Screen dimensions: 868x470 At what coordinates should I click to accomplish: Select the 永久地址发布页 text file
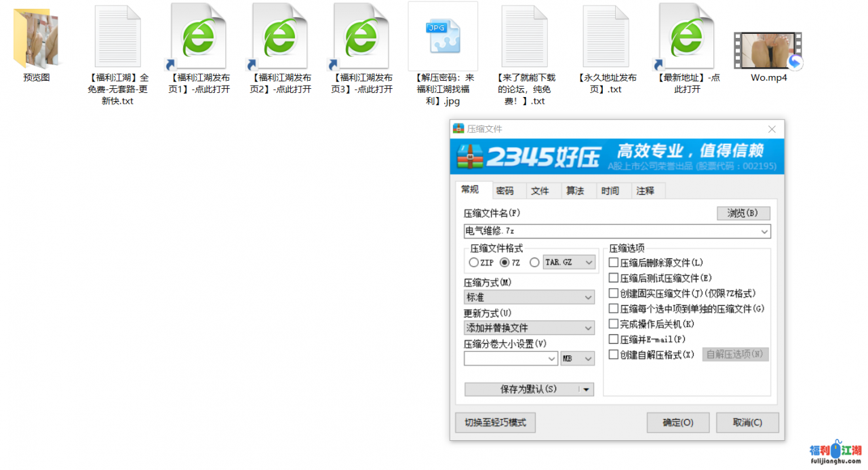click(x=606, y=37)
